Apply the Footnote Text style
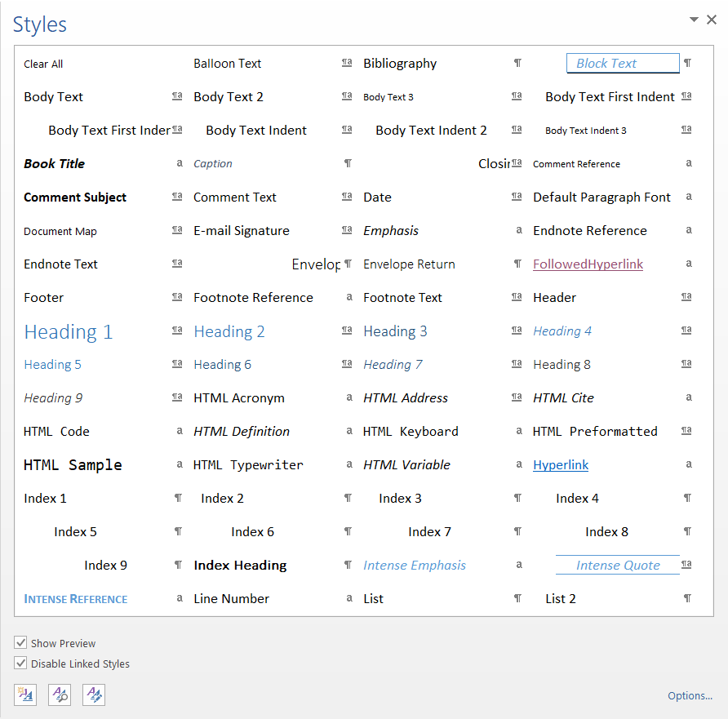728x719 pixels. 402,298
